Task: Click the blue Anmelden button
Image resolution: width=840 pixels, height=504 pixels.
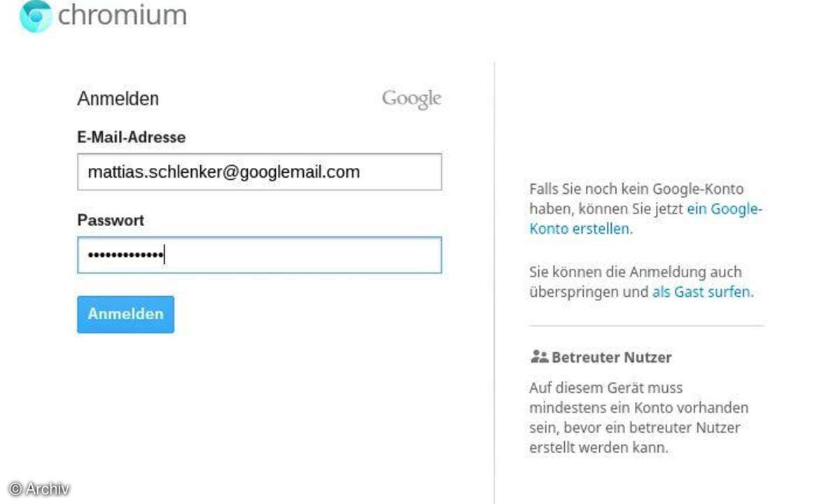Action: point(125,314)
